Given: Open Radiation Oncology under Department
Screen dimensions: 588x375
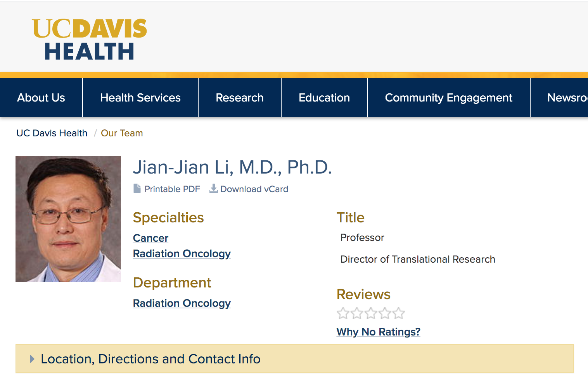Looking at the screenshot, I should click(x=182, y=303).
